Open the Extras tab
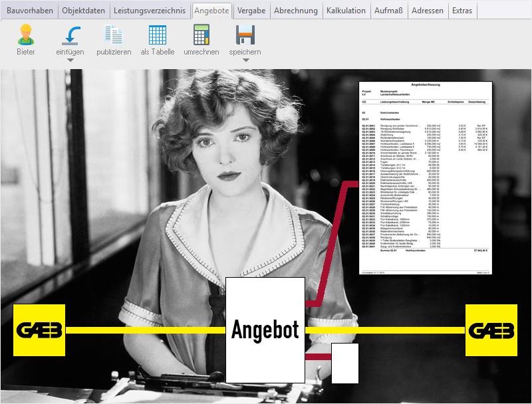Screen dimensions: 532x404 462,11
